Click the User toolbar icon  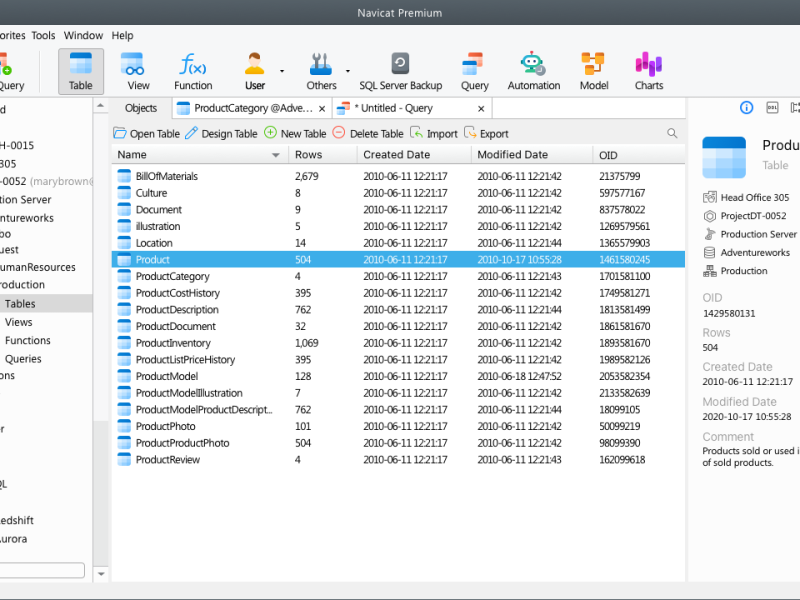[x=254, y=64]
